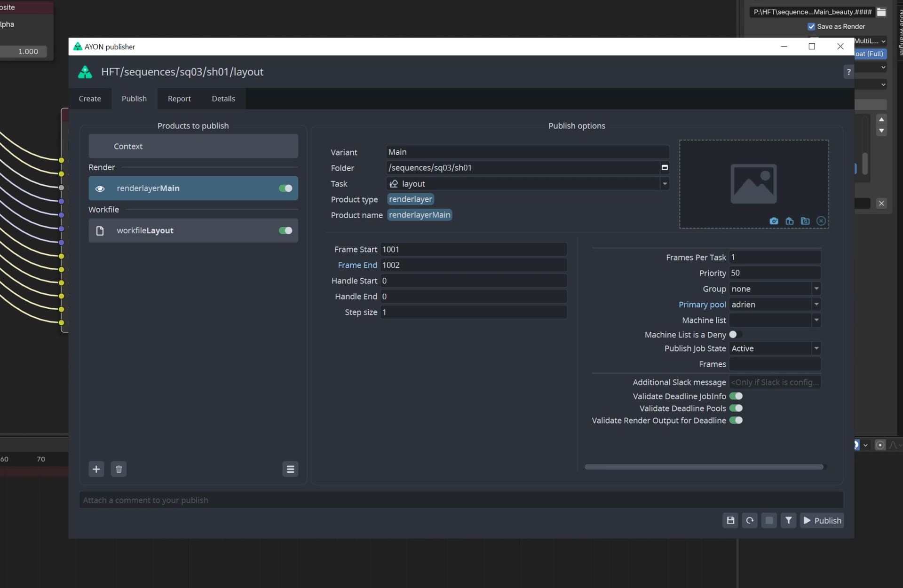Click the 1.000 value slider in background node

coord(24,52)
